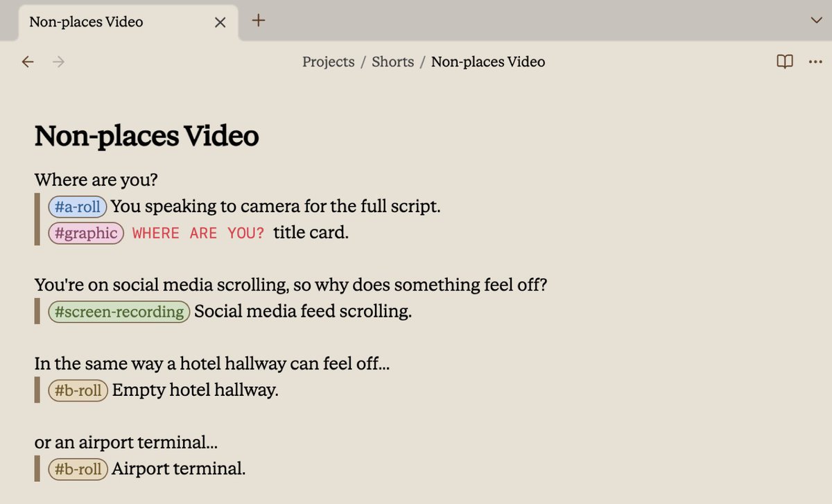Screen dimensions: 832x504
Task: Switch to reading view book icon
Action: [x=785, y=62]
